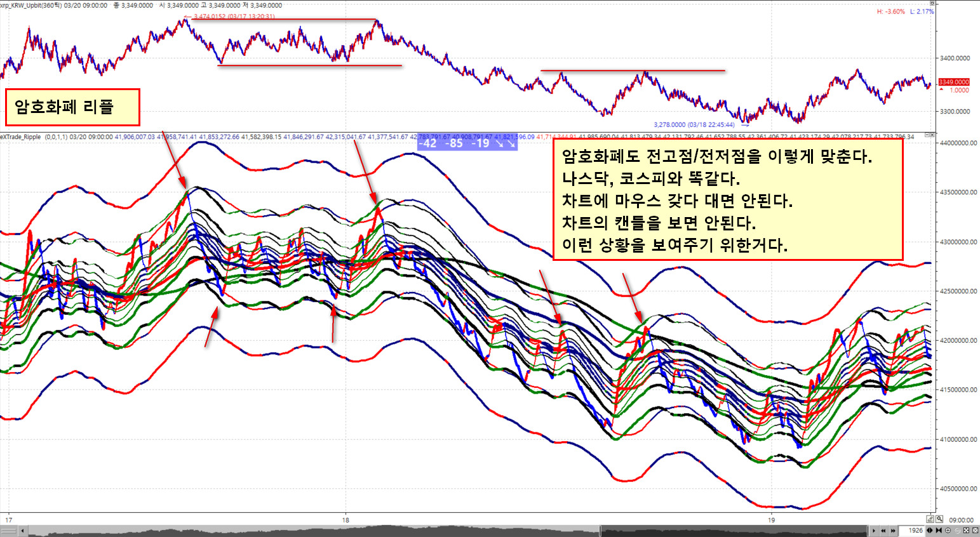Click date label 19 on the time axis

771,520
